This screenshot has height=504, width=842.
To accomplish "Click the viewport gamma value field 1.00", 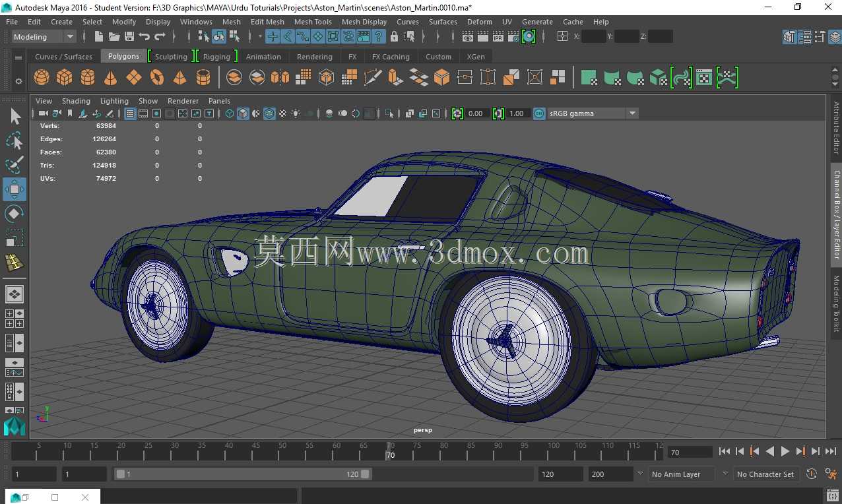I will click(x=517, y=113).
